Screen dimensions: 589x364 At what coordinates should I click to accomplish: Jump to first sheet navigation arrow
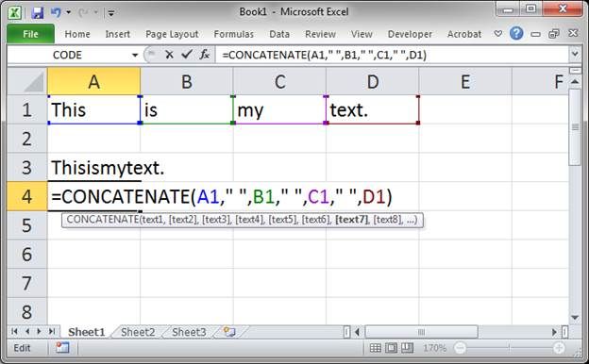[15, 331]
